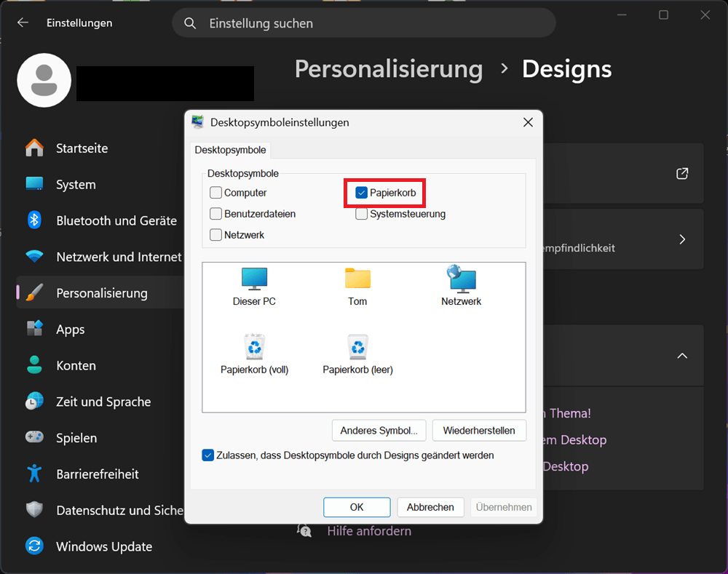728x574 pixels.
Task: Go back with the Settings back arrow
Action: [x=23, y=23]
